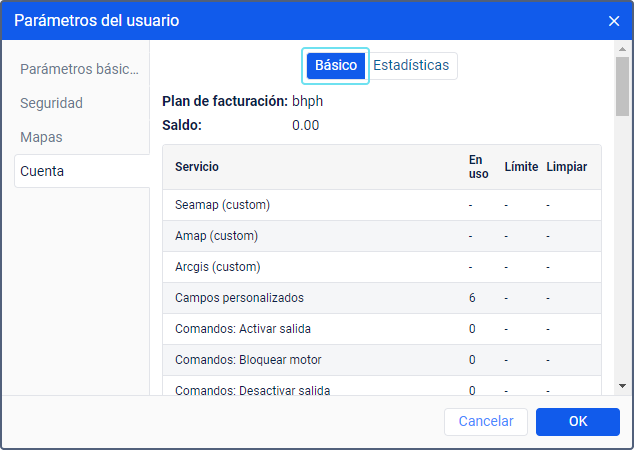The image size is (634, 450).
Task: Go to the Seguridad section
Action: tap(51, 103)
